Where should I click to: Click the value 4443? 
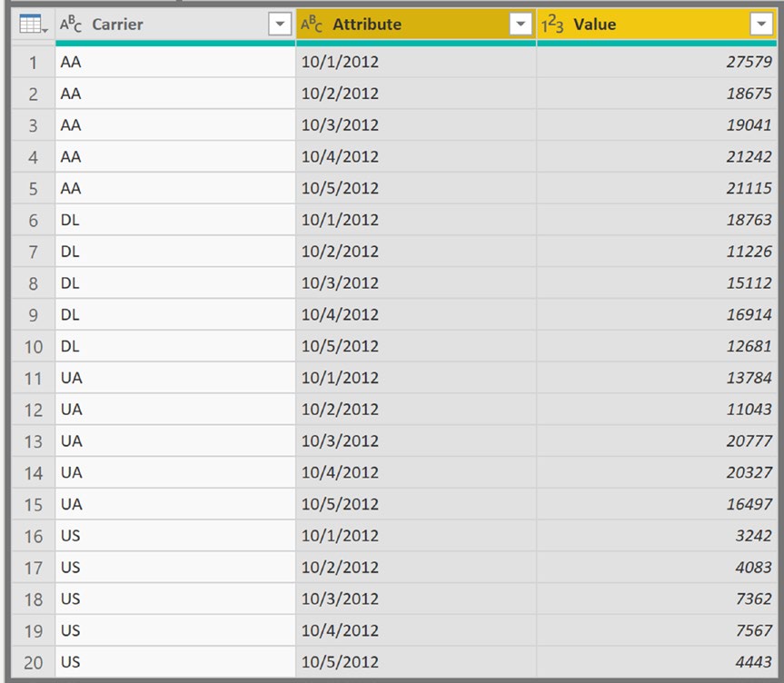(x=657, y=662)
